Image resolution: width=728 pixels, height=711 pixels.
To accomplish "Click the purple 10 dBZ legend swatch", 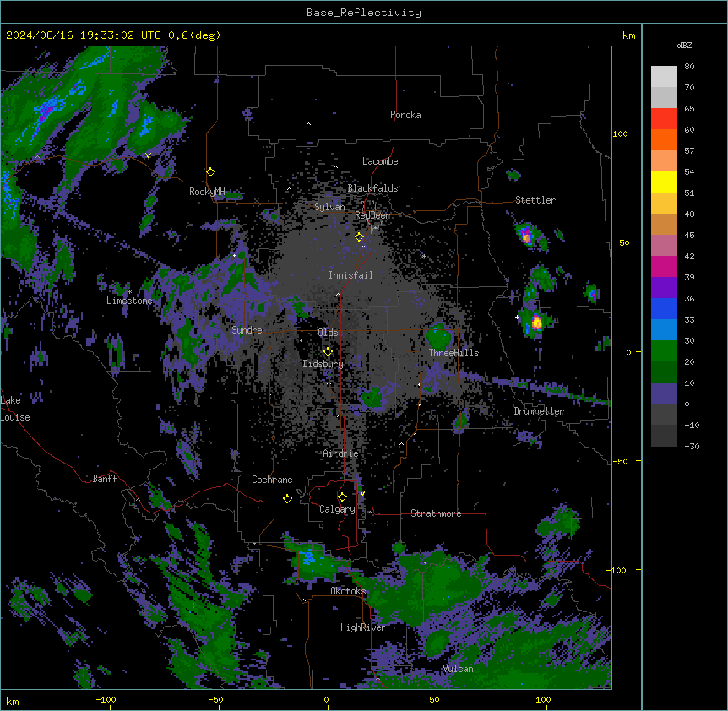I will pyautogui.click(x=664, y=393).
